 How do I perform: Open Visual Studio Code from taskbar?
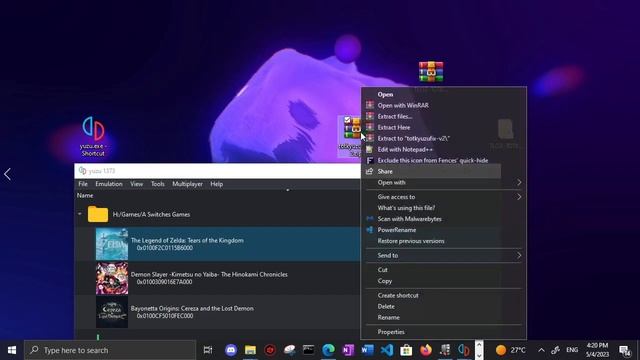(387, 350)
